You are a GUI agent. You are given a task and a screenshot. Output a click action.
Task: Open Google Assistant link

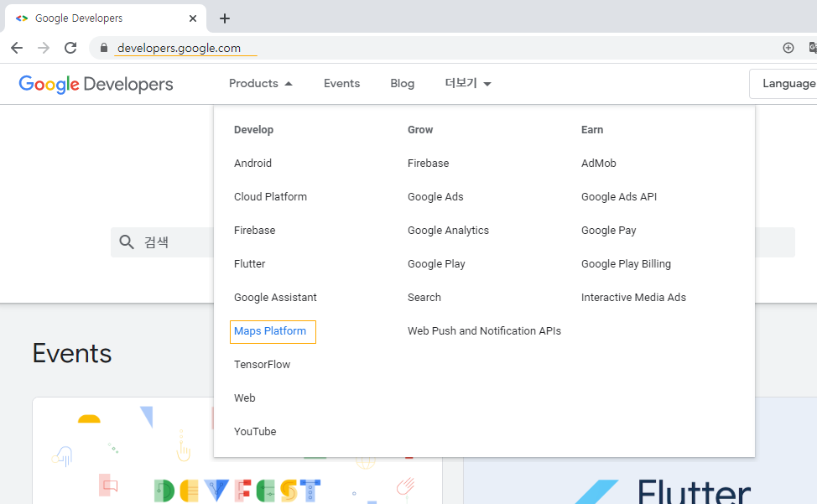tap(275, 298)
